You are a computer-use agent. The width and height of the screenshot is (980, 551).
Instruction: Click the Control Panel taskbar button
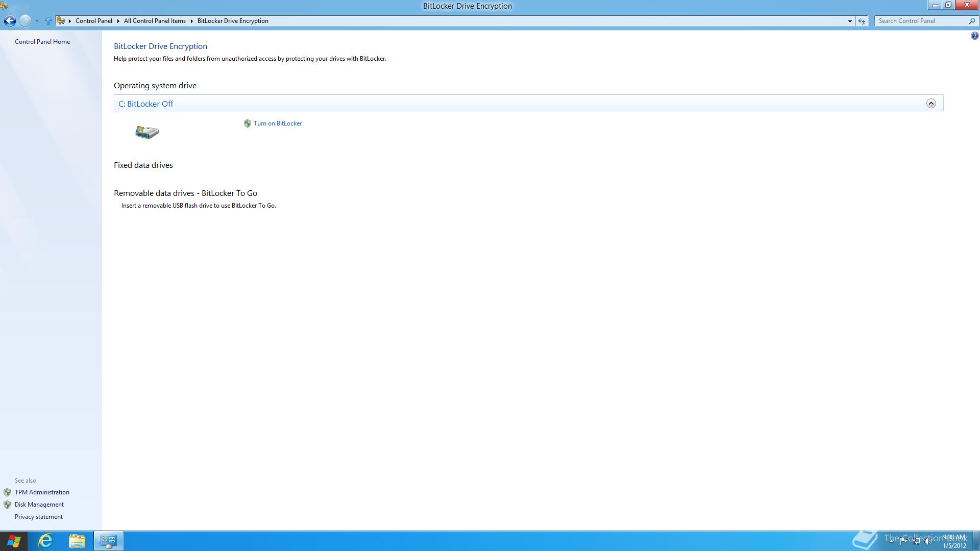pos(109,541)
